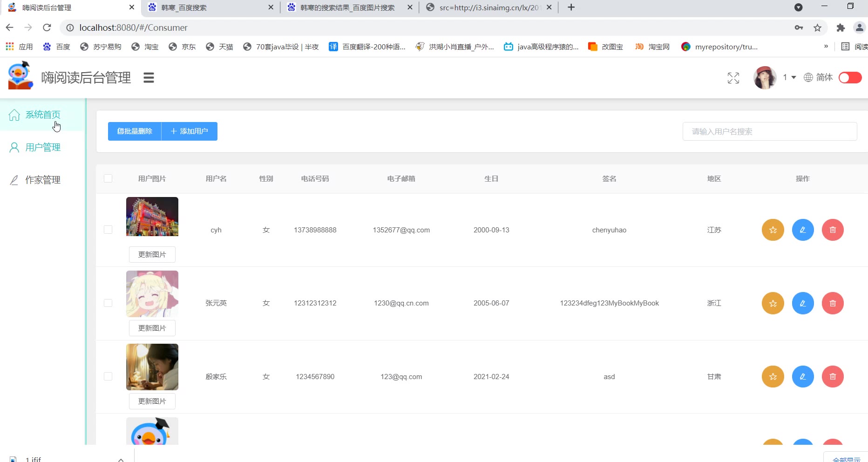Expand the user dropdown arrow next to 1

[793, 77]
